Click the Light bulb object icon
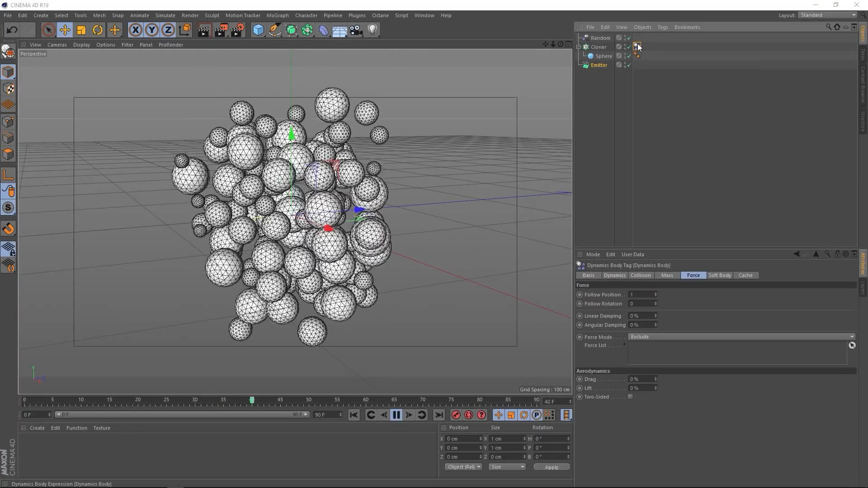The height and width of the screenshot is (488, 868). coord(373,30)
